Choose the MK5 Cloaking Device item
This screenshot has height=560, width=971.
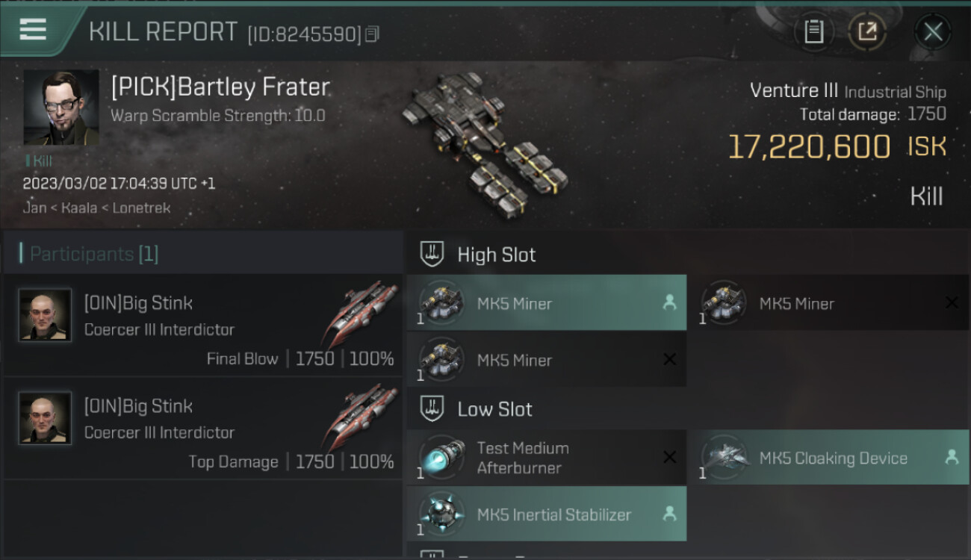828,458
